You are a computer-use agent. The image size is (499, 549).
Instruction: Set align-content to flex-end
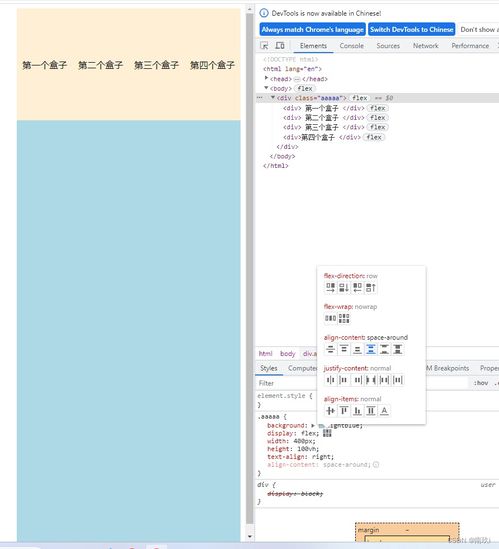coord(357,349)
